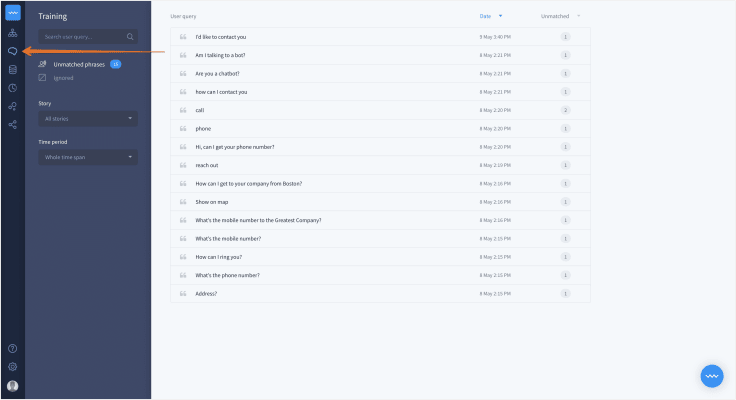
Task: Open the Stories tree icon in sidebar
Action: [x=12, y=33]
